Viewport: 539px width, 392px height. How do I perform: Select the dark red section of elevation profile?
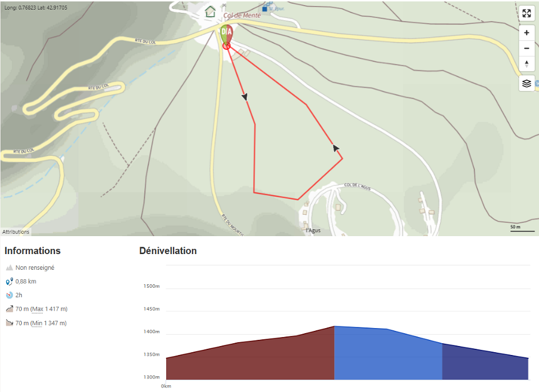[x=253, y=359]
